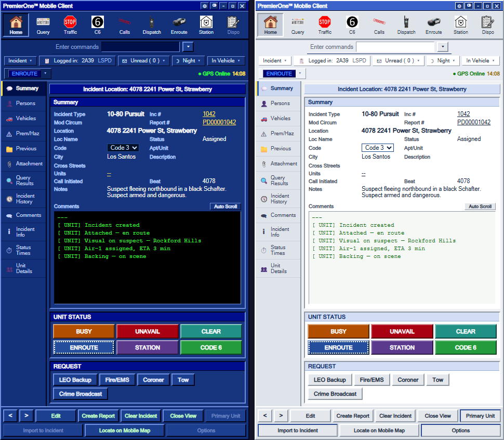This screenshot has width=504, height=440.
Task: Click Enroute car icon in dark toolbar
Action: [179, 25]
